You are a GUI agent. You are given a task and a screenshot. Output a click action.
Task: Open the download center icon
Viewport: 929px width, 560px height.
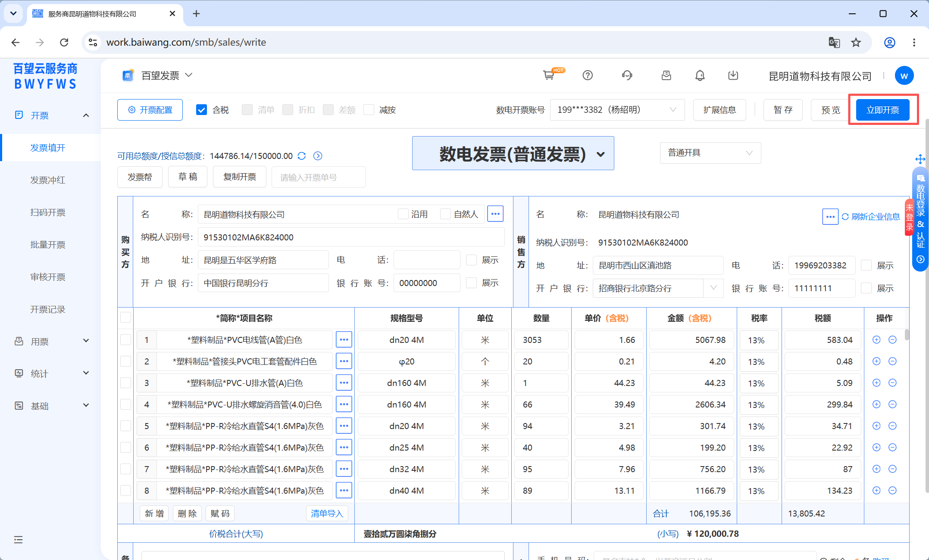(733, 75)
